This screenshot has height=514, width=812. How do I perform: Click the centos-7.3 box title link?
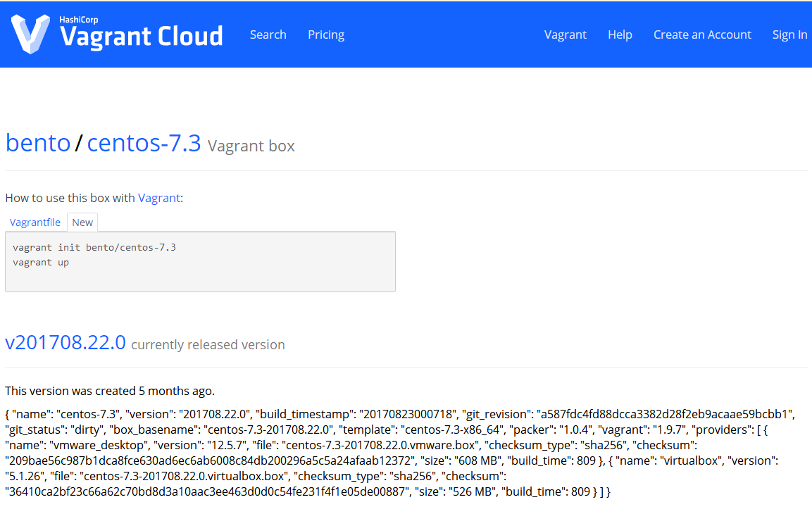point(144,143)
